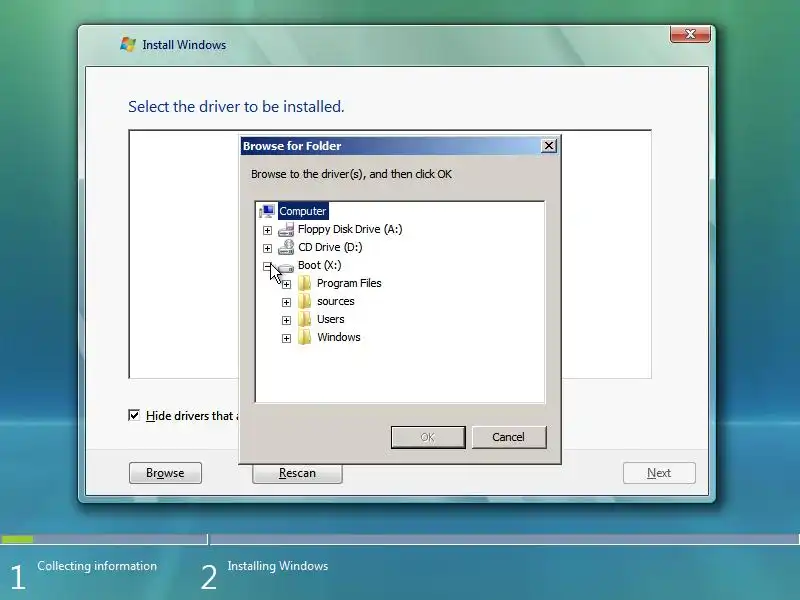Click 'Select the driver to be installed.' heading
Image resolution: width=800 pixels, height=600 pixels.
(236, 107)
